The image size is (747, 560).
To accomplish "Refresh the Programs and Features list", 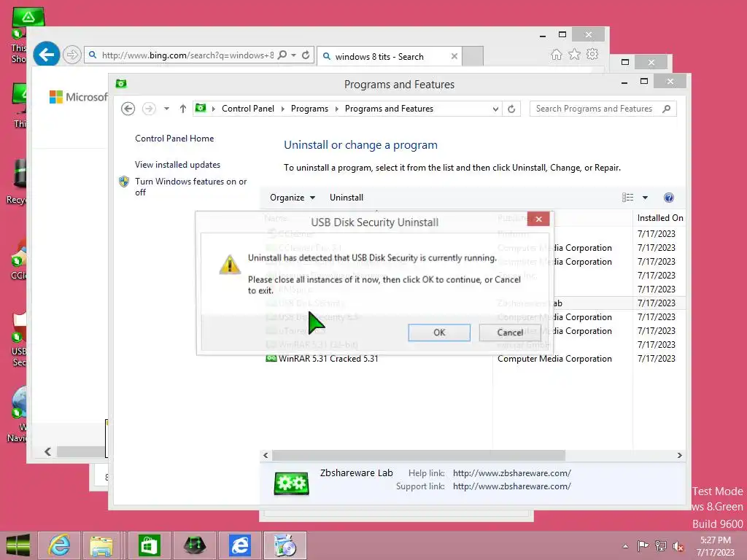I will 511,109.
